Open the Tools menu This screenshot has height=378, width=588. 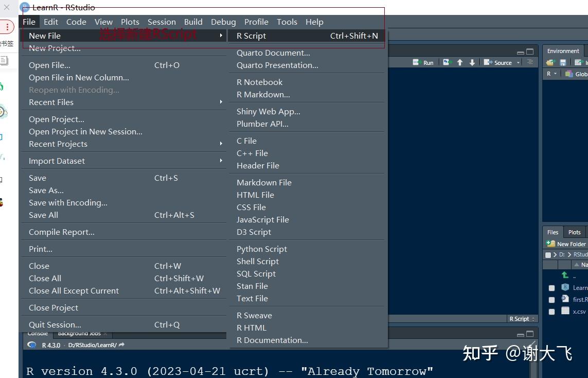pyautogui.click(x=287, y=22)
